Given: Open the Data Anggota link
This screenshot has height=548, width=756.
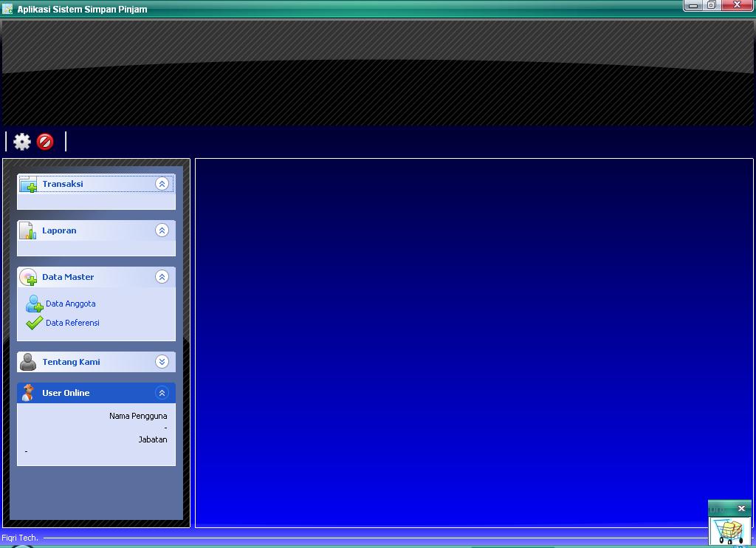Looking at the screenshot, I should (x=70, y=304).
